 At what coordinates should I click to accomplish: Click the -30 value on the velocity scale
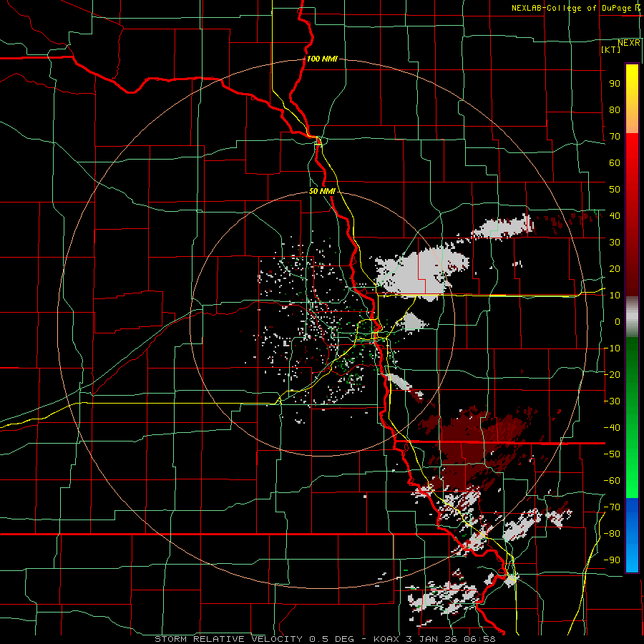[x=612, y=401]
